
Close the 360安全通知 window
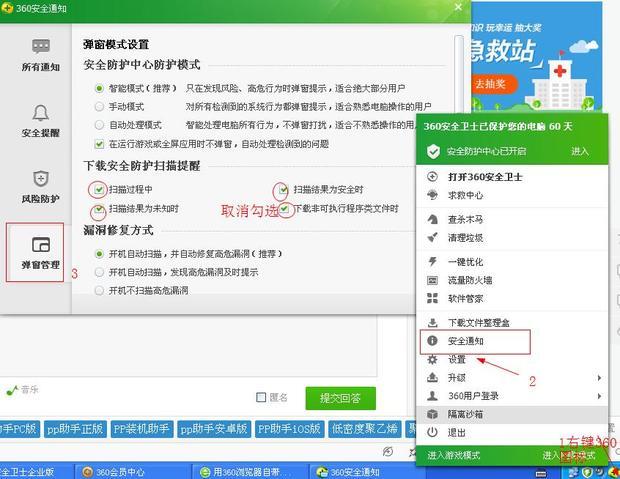tap(458, 7)
